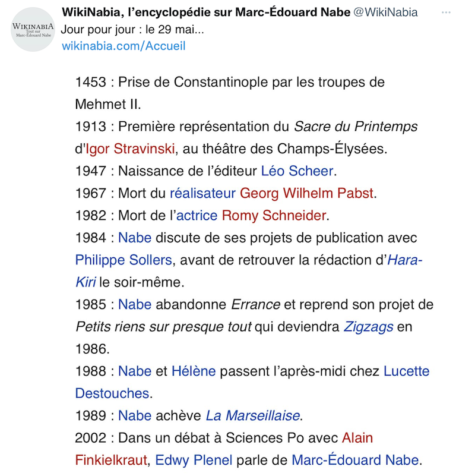The width and height of the screenshot is (475, 476).
Task: Open the Hélène link
Action: 194,371
